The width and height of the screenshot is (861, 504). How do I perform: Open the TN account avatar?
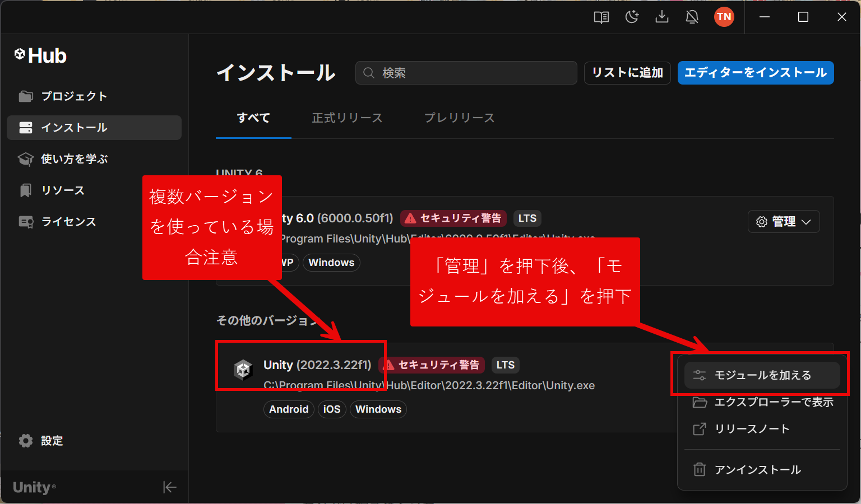(724, 17)
